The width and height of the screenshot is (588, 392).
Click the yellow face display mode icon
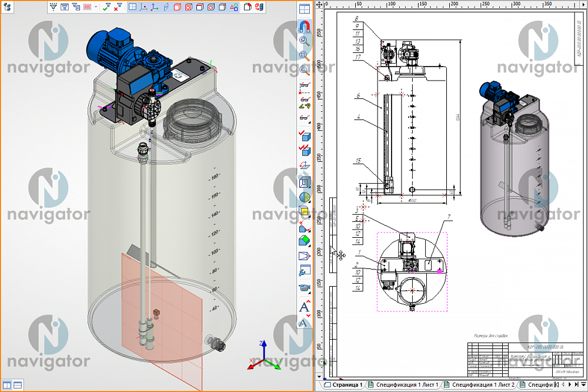[x=305, y=212]
